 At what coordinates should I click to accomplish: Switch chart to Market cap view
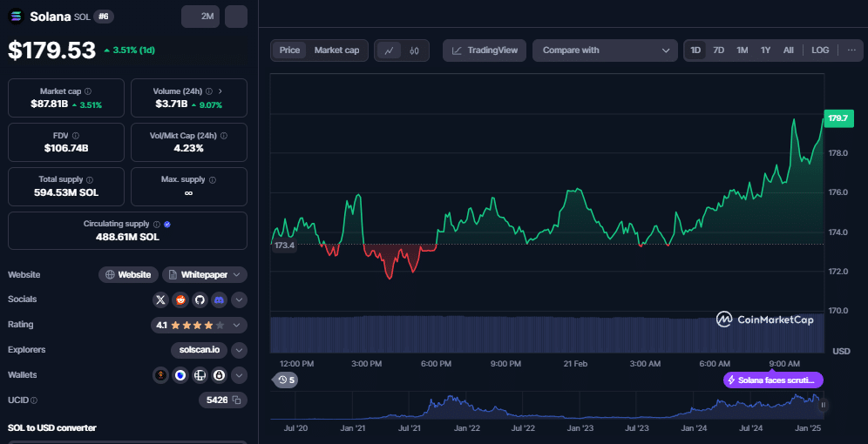[x=336, y=50]
